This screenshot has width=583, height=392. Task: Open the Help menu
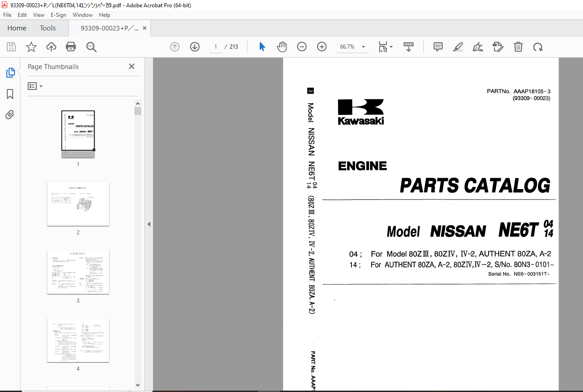point(105,15)
